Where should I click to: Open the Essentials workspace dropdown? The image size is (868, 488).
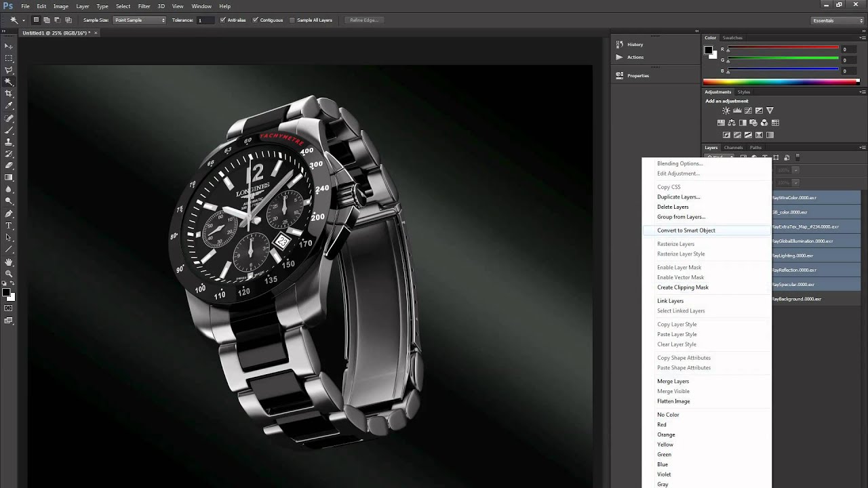[x=837, y=20]
